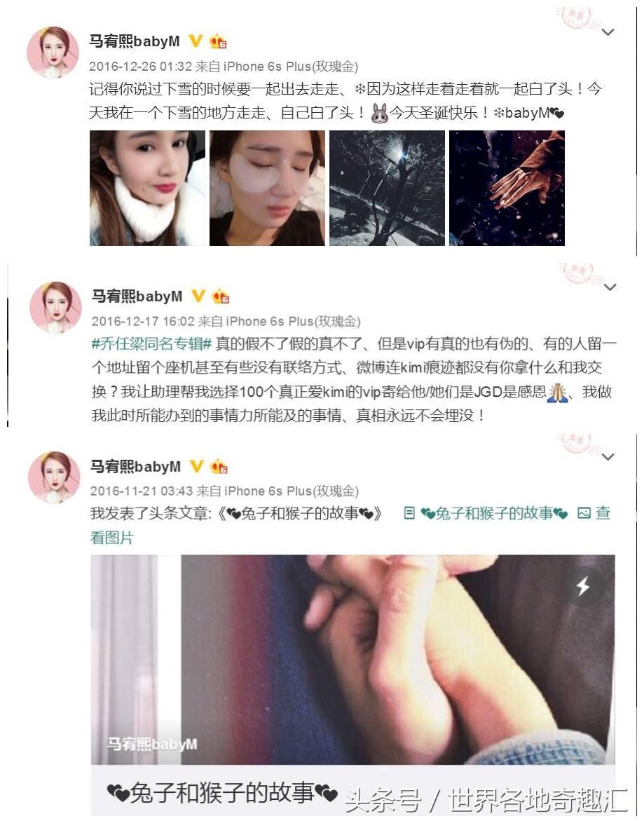Open the eye mask selfie thumbnail
Screen dimensions: 644x823
point(267,188)
